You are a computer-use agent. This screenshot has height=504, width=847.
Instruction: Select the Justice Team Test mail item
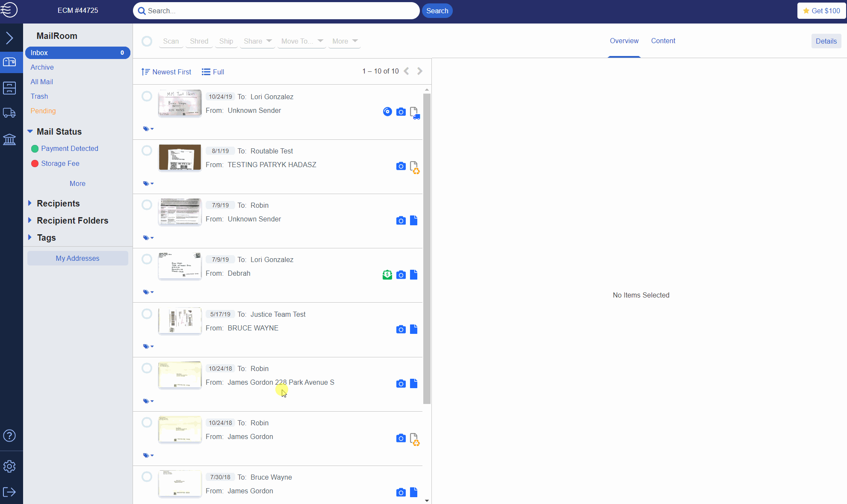[x=147, y=314]
